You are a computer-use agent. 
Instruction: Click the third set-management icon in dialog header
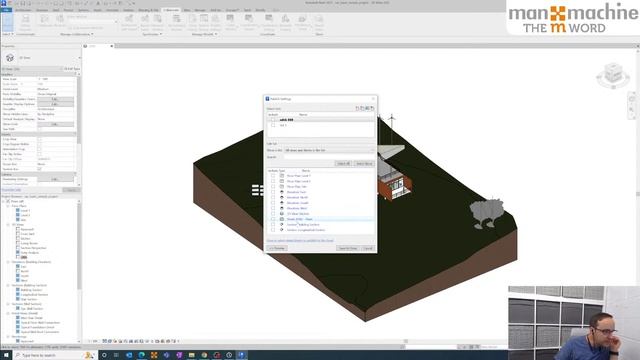(x=367, y=108)
